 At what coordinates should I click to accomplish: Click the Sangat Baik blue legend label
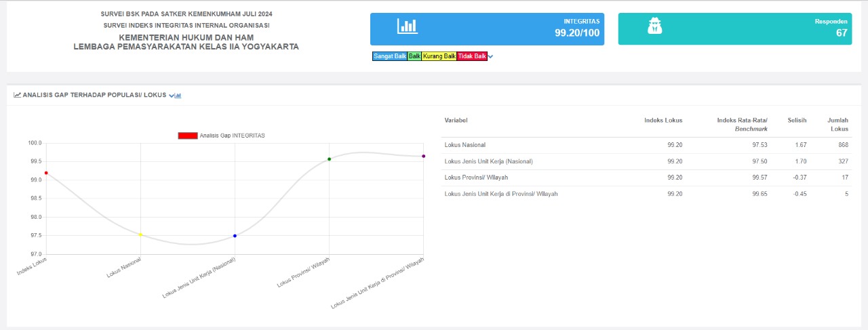tap(389, 56)
